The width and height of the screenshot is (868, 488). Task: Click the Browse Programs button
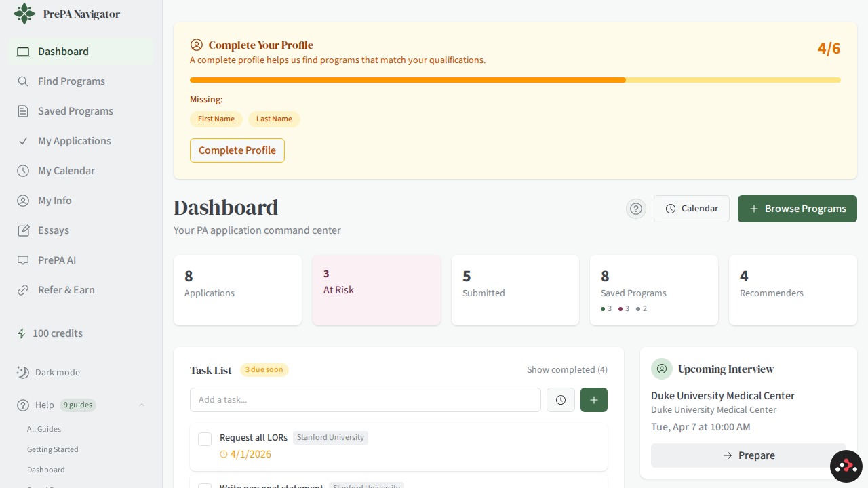[x=797, y=209]
